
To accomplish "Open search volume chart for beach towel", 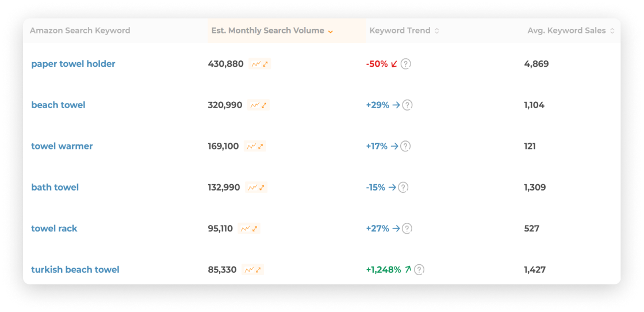I will tap(258, 105).
